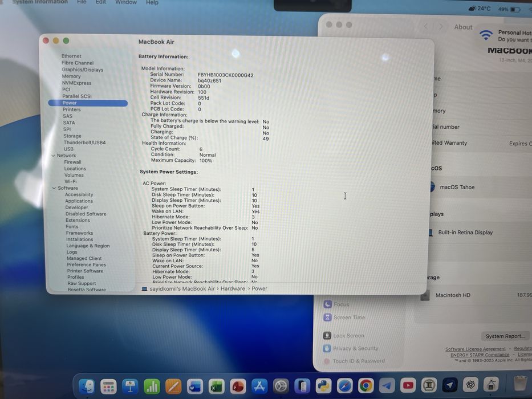Click the battery status icon in menu bar
The image size is (532, 399).
point(515,10)
